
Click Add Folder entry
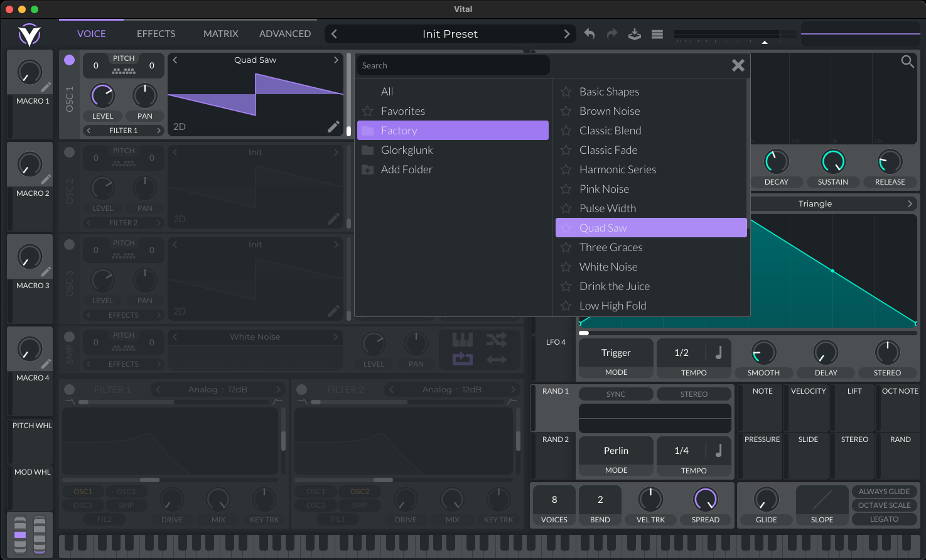(x=453, y=170)
